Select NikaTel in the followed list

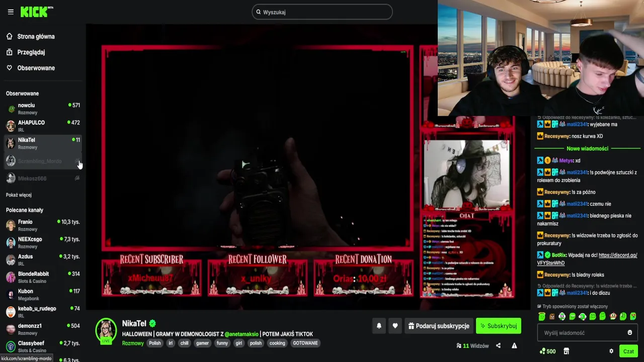coord(43,143)
